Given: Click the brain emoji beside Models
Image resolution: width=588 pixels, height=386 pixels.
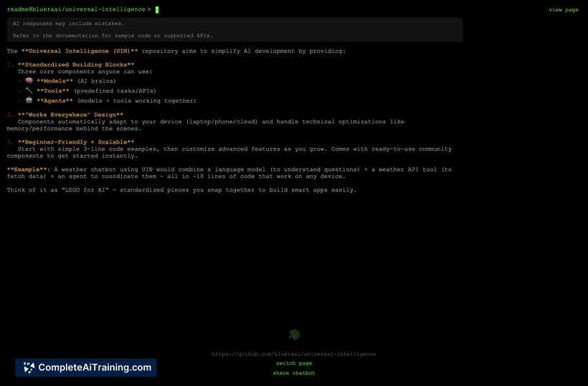Looking at the screenshot, I should [x=29, y=80].
